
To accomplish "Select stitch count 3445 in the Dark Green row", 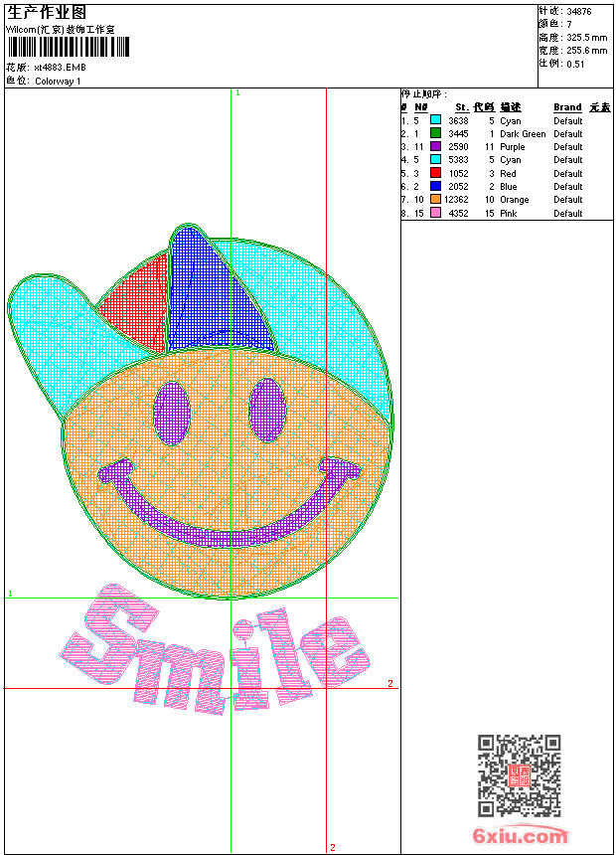I will click(x=458, y=133).
